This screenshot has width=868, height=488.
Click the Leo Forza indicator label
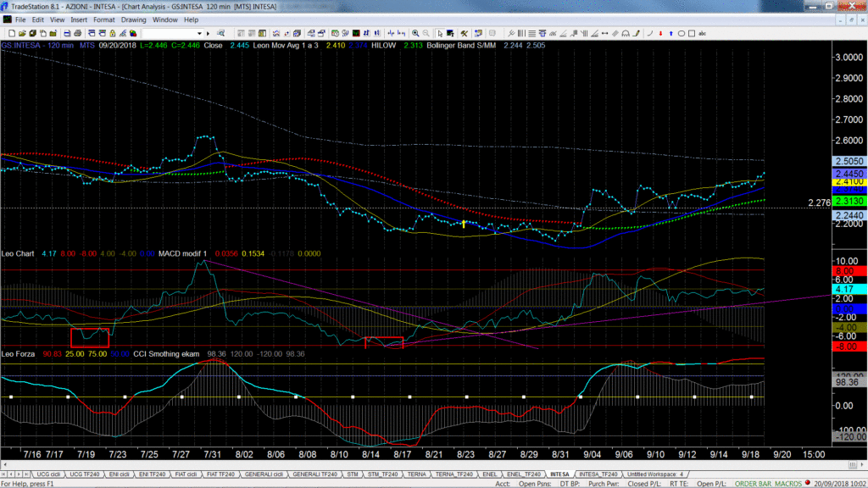(x=19, y=353)
